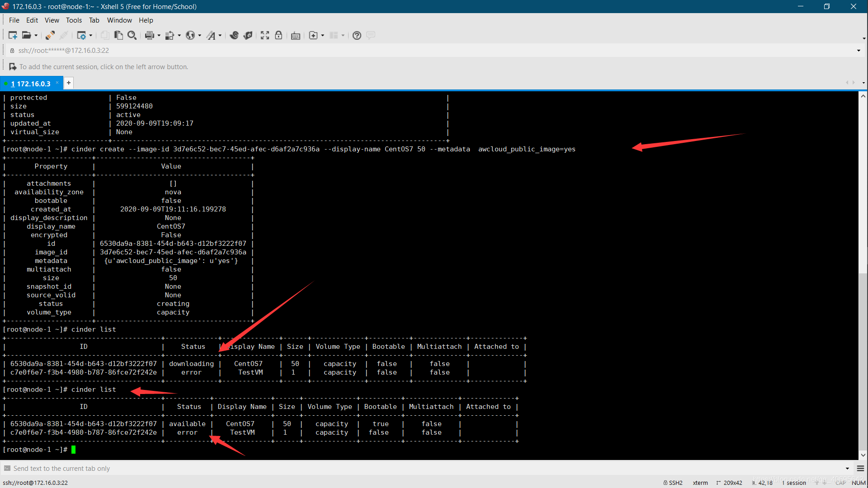Open the Tools menu

[74, 20]
